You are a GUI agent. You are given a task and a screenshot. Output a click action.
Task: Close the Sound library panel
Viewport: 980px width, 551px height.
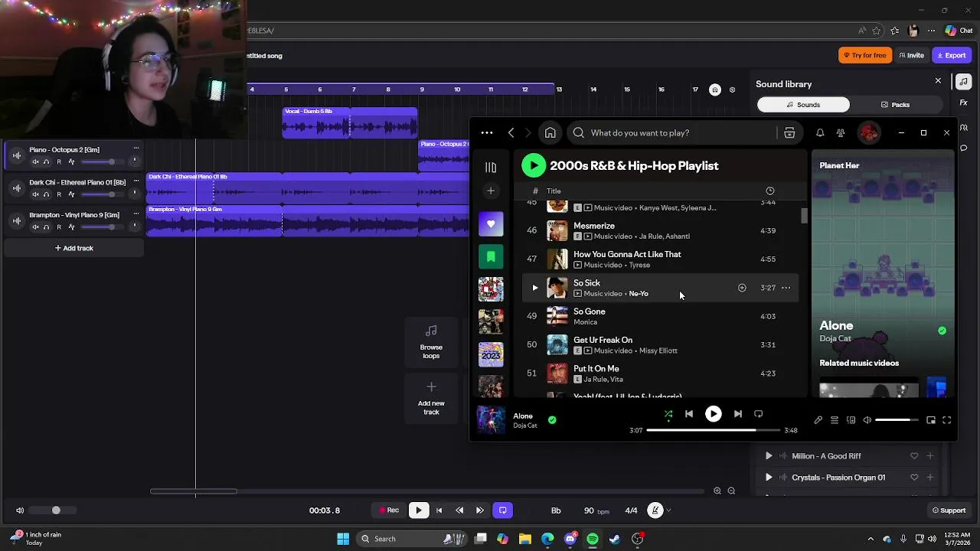coord(938,80)
